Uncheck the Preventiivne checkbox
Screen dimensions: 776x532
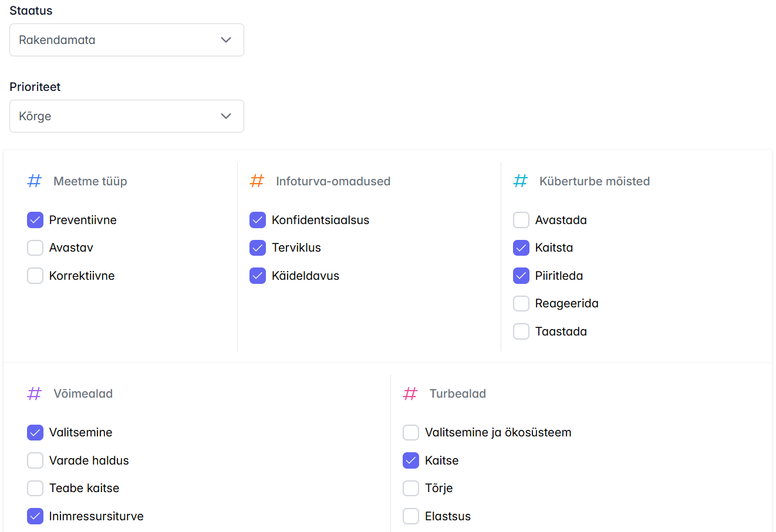(35, 220)
